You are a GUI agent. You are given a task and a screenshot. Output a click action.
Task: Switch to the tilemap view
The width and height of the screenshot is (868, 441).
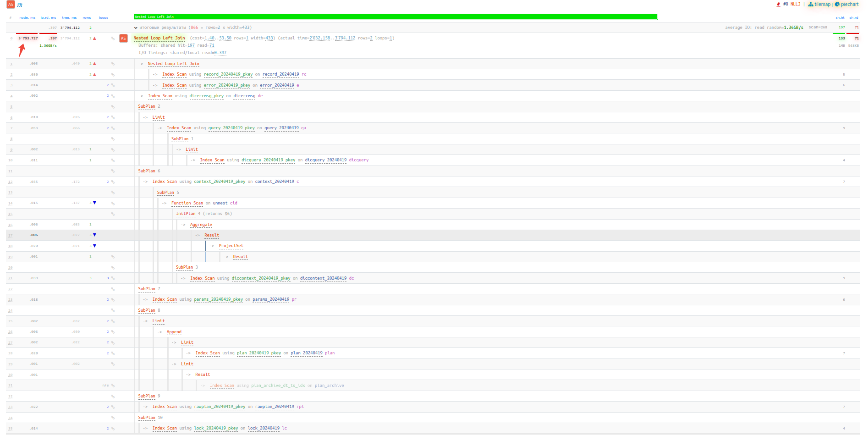pos(822,4)
